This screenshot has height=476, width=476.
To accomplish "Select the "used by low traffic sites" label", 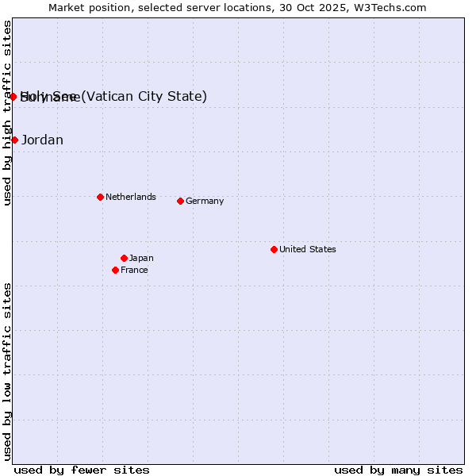I will pos(7,370).
